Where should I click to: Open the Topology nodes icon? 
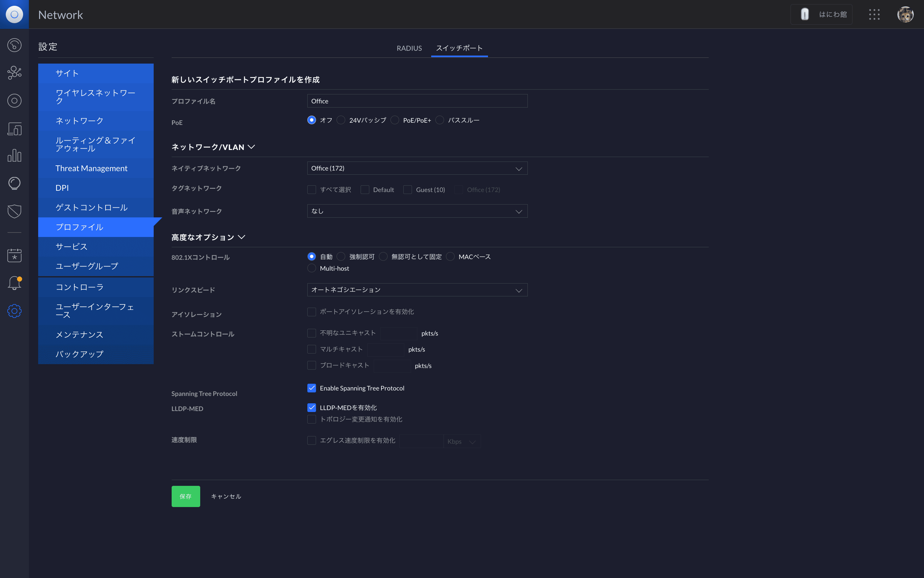click(14, 73)
